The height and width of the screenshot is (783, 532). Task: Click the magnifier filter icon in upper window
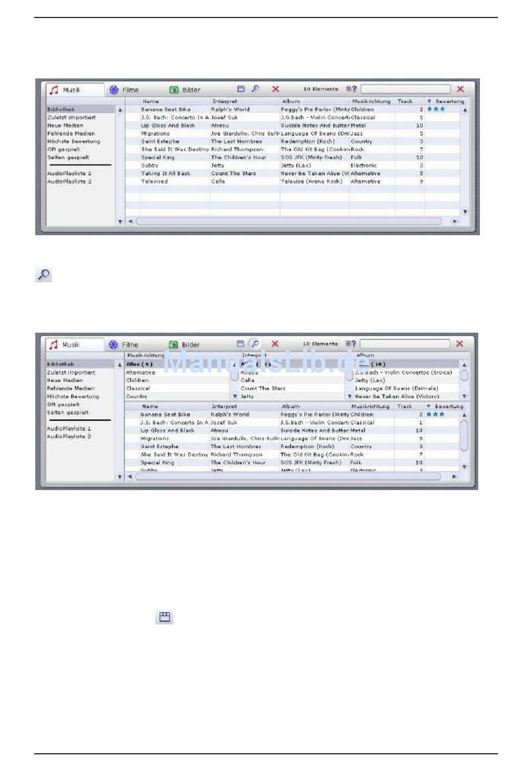(255, 89)
